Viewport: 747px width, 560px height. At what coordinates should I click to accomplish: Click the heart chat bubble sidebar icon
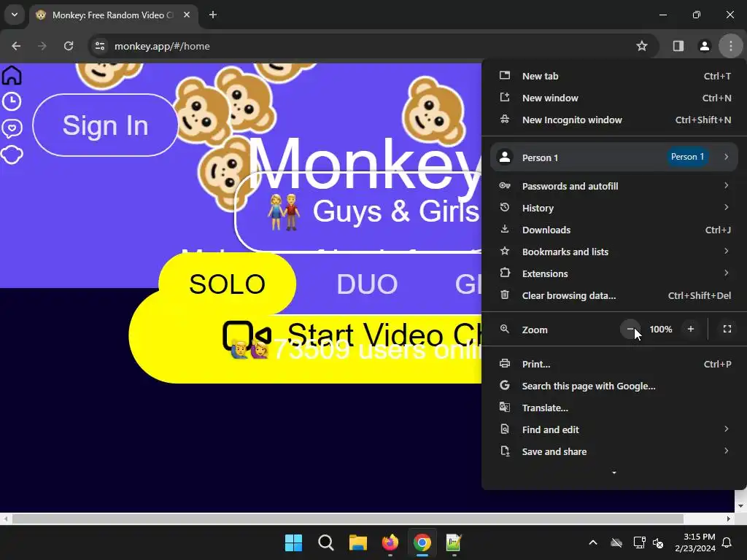coord(12,128)
